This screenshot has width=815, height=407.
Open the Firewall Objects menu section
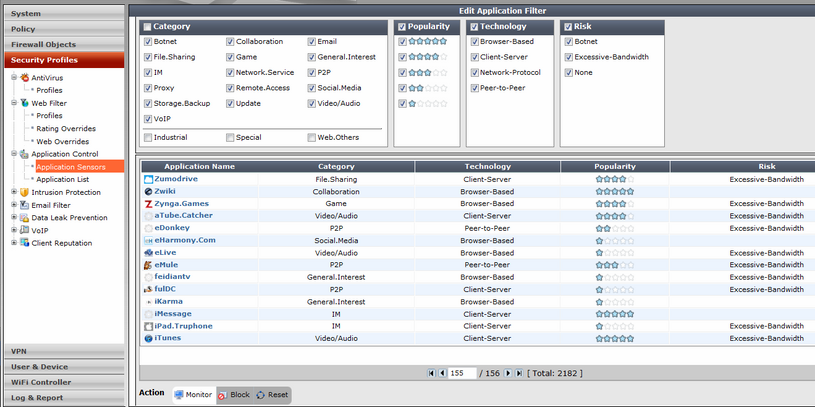(x=64, y=45)
